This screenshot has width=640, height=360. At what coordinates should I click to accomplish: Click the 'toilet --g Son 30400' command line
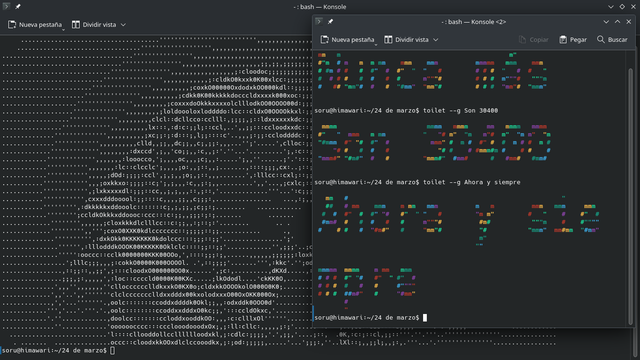click(406, 111)
